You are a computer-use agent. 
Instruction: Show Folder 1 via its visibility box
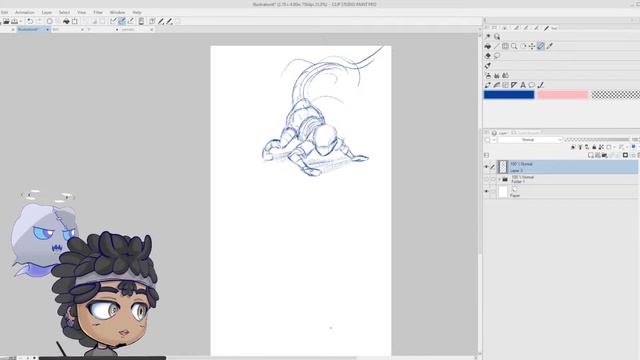tap(486, 179)
